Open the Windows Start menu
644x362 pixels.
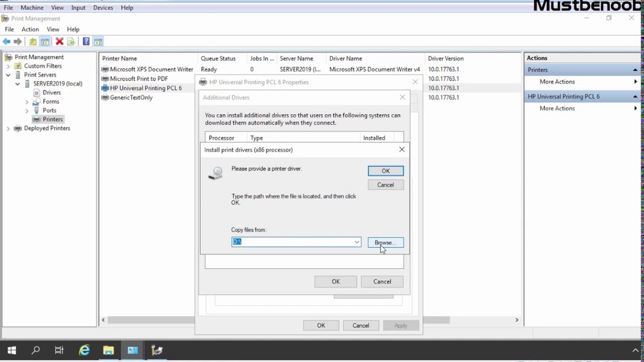pos(12,350)
